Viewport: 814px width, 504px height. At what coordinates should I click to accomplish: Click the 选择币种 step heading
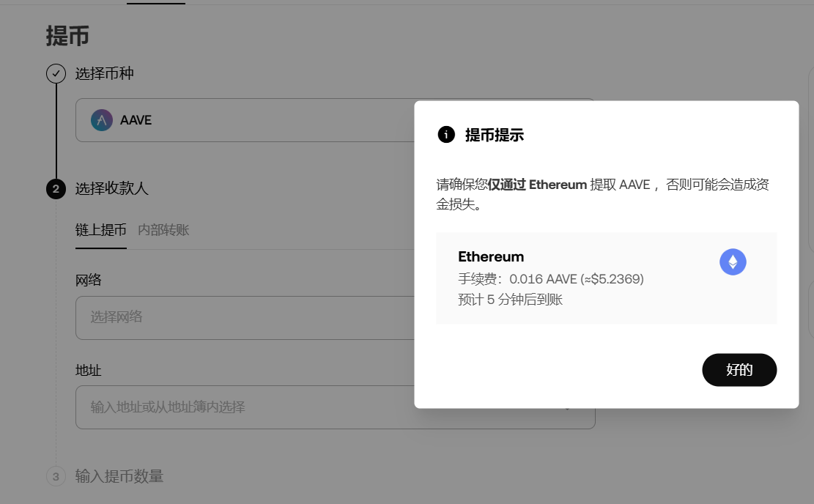105,74
